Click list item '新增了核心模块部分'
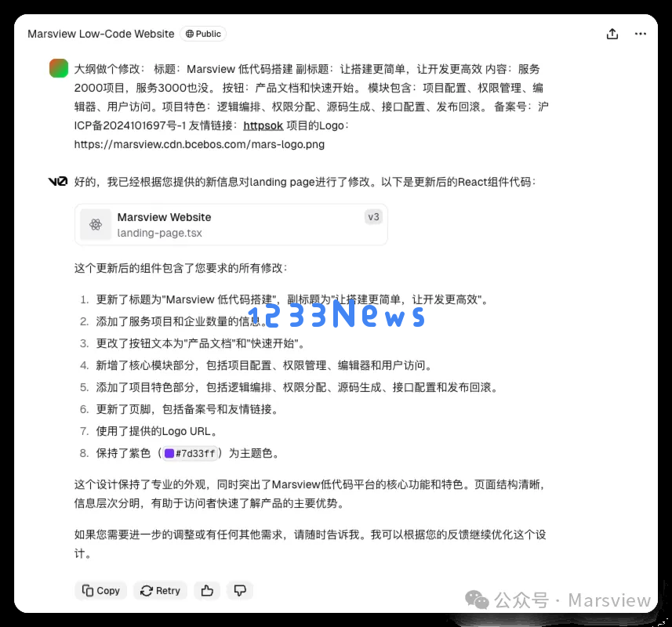This screenshot has height=627, width=672. [x=264, y=365]
